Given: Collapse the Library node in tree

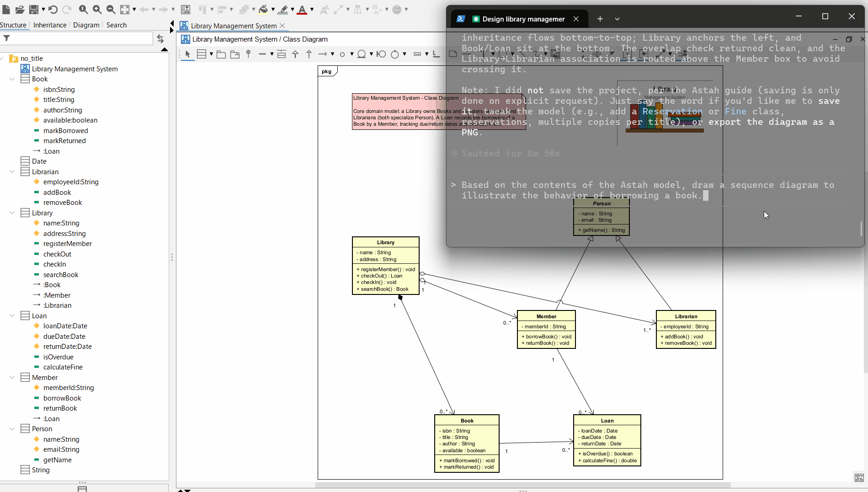Looking at the screenshot, I should click(x=12, y=213).
